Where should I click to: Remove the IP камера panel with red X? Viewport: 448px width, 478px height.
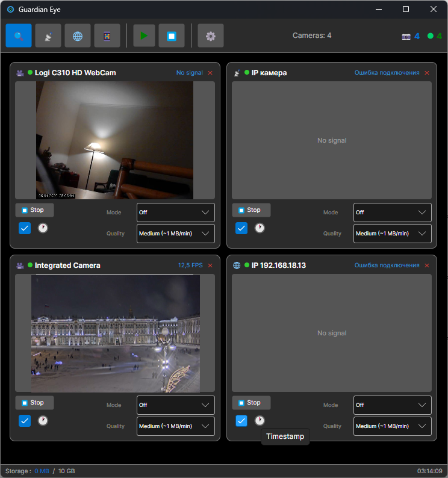427,73
